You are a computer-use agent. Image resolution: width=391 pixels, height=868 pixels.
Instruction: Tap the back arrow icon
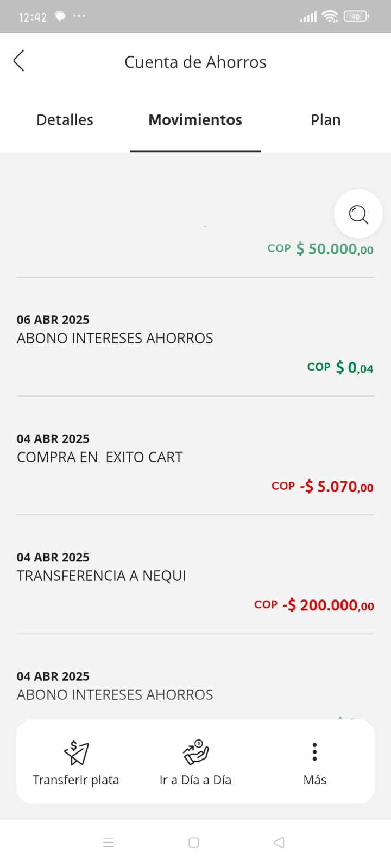coord(19,61)
